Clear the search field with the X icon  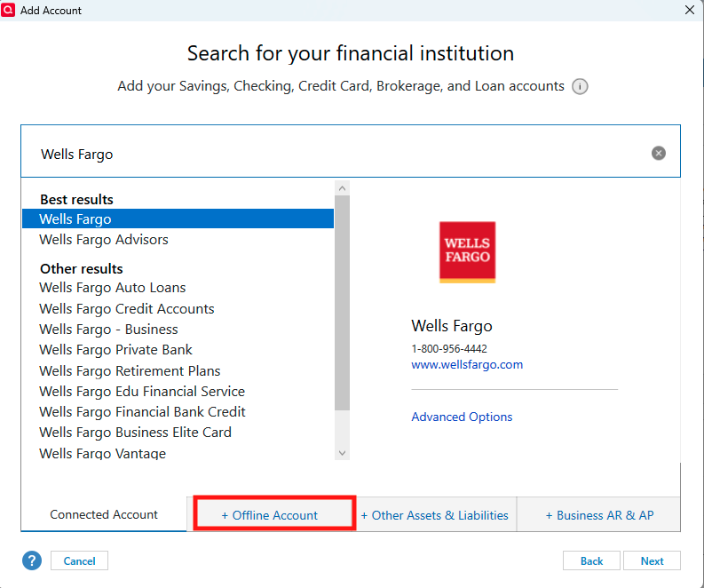click(658, 153)
